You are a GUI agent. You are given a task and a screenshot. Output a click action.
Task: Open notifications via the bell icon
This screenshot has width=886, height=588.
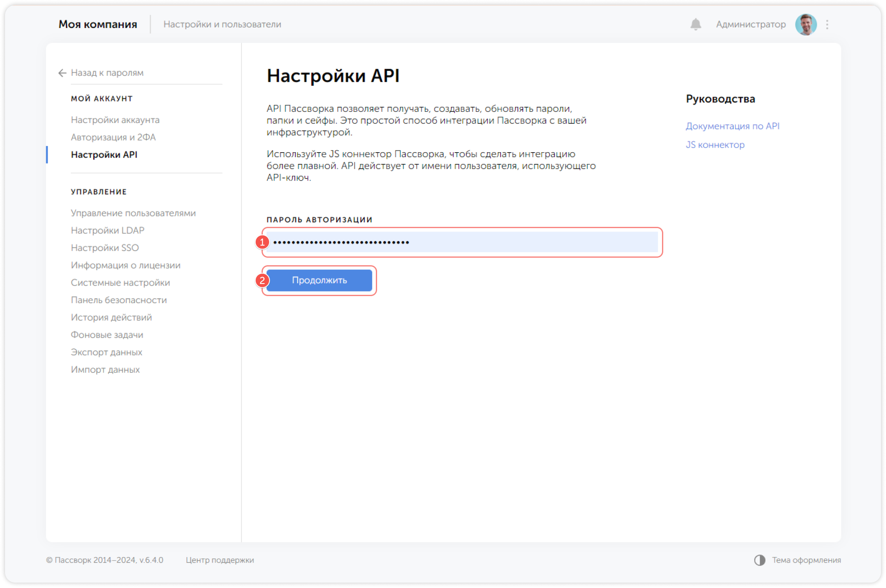695,24
